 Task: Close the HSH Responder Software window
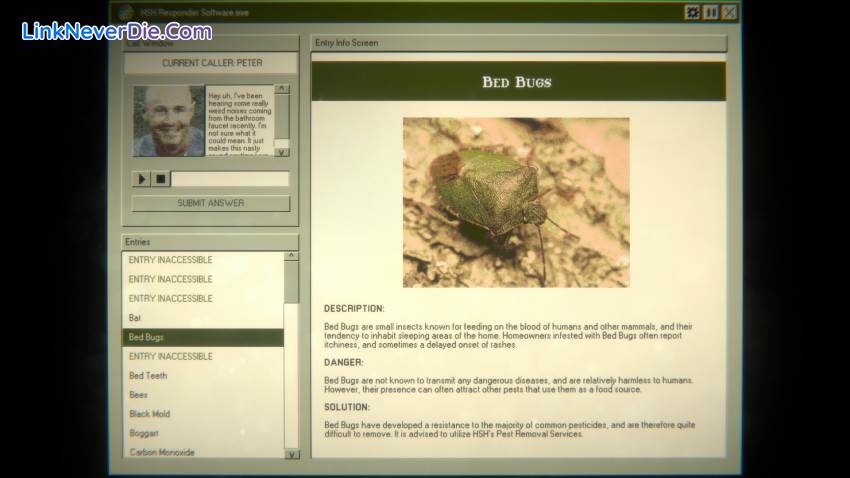click(729, 12)
